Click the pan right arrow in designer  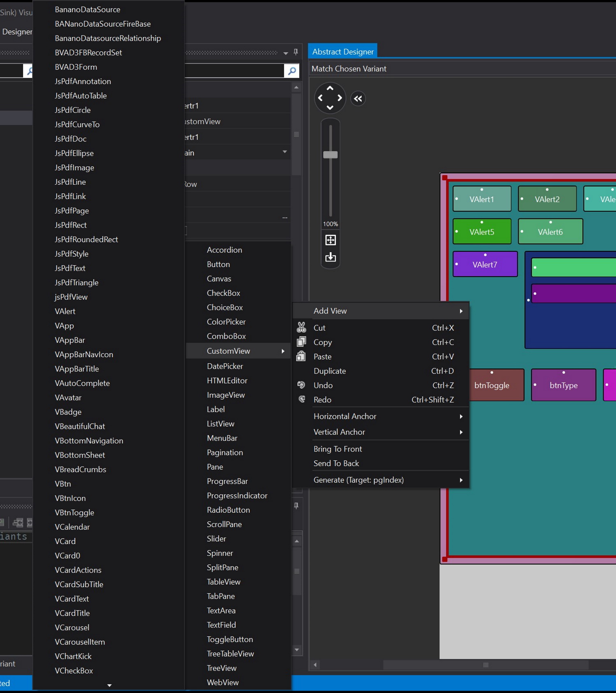coord(340,98)
